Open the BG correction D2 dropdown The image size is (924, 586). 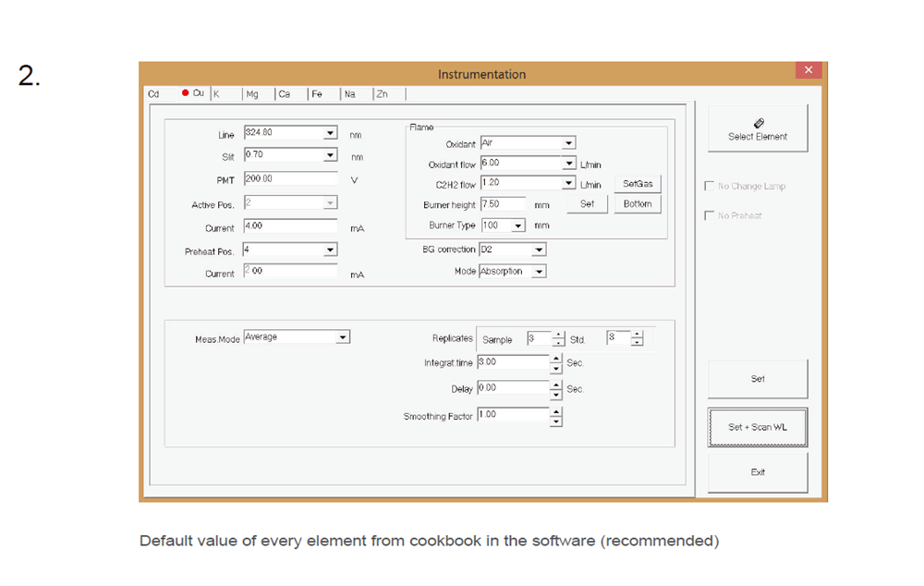539,250
